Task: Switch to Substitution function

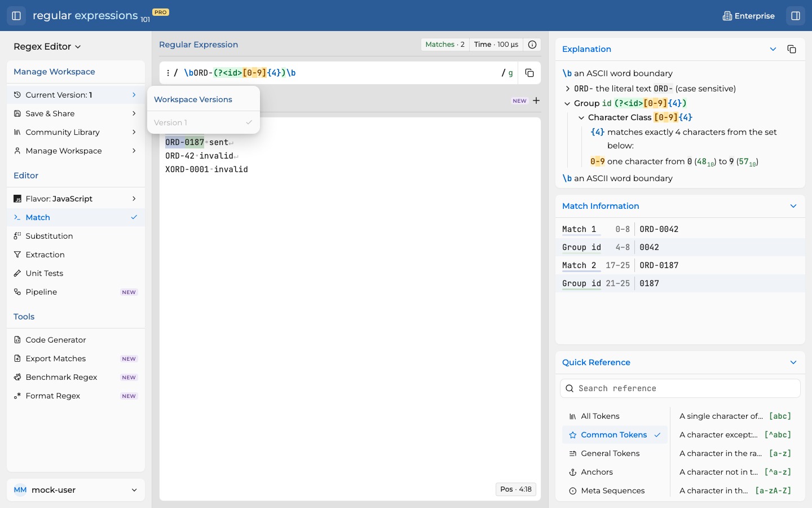Action: [x=76, y=236]
